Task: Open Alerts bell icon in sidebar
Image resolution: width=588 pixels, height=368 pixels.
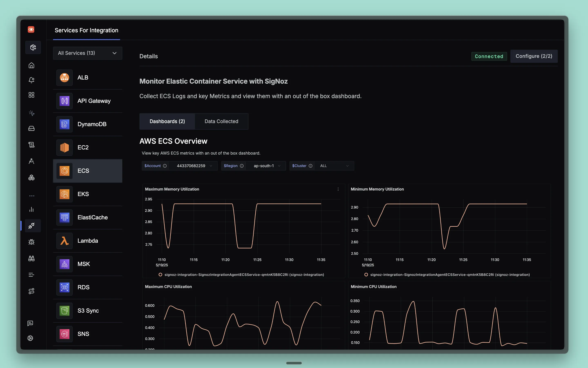Action: coord(31,80)
